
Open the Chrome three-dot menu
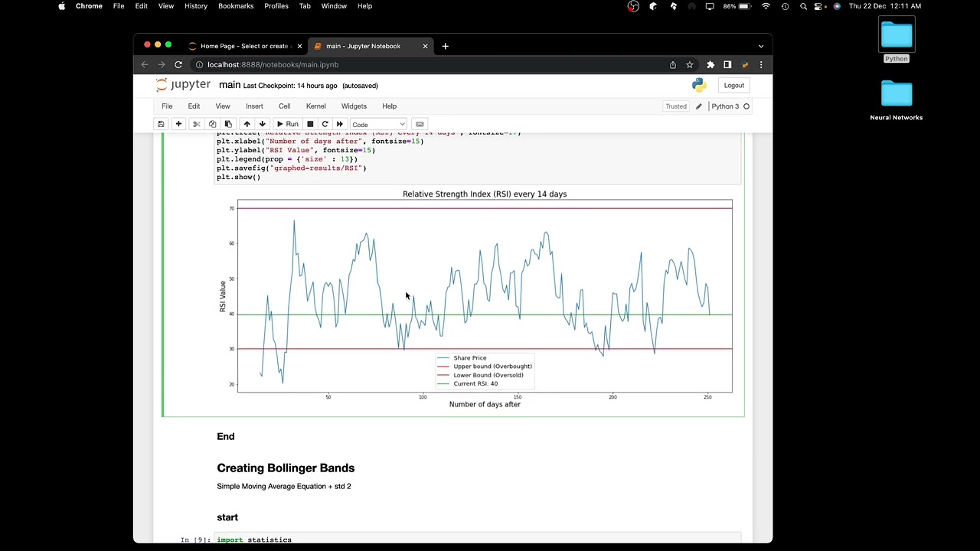point(761,64)
